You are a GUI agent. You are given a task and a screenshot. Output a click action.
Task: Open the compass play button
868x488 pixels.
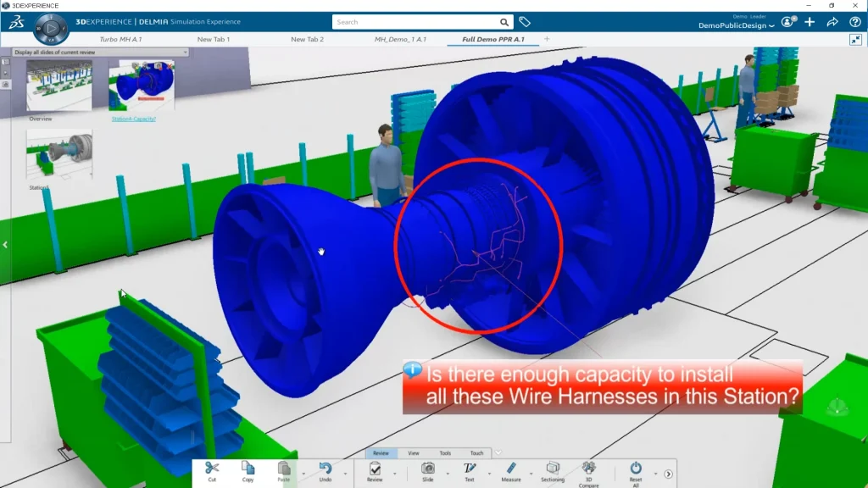coord(50,28)
